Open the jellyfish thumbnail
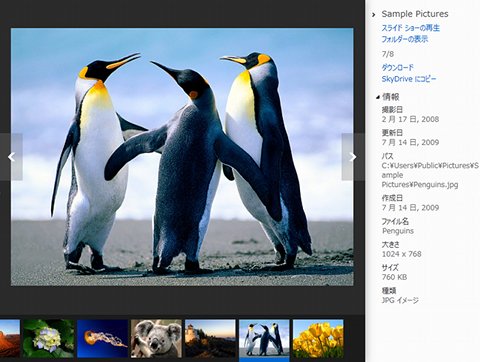Viewport: 480px width, 362px height. tap(103, 339)
